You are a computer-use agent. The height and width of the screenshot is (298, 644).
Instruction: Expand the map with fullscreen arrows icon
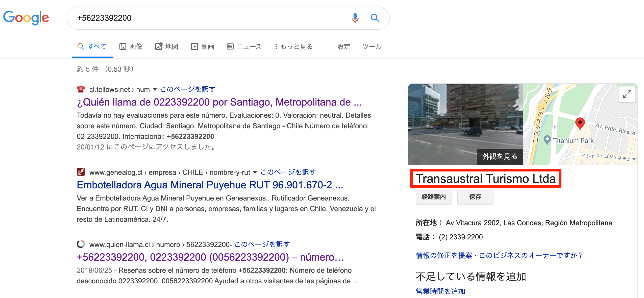click(627, 94)
